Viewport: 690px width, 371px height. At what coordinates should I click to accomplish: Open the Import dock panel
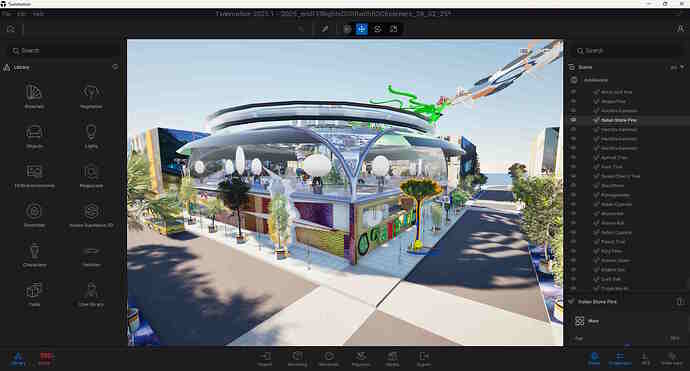265,359
